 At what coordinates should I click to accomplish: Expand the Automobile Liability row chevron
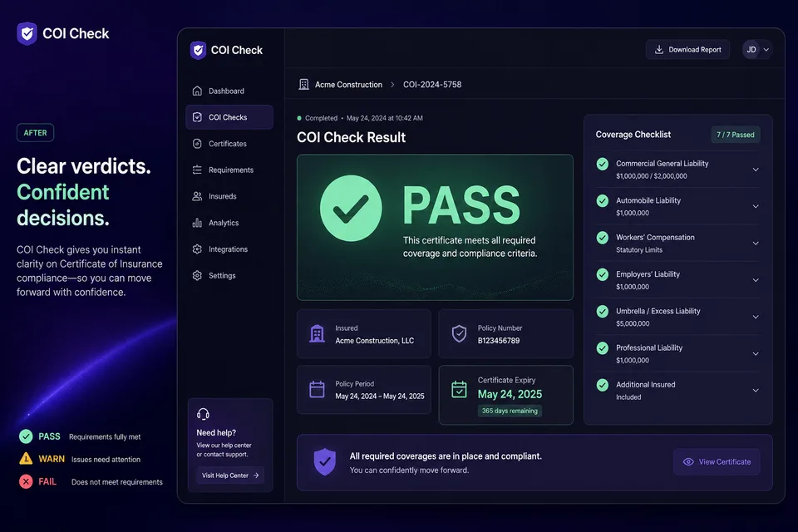point(756,206)
